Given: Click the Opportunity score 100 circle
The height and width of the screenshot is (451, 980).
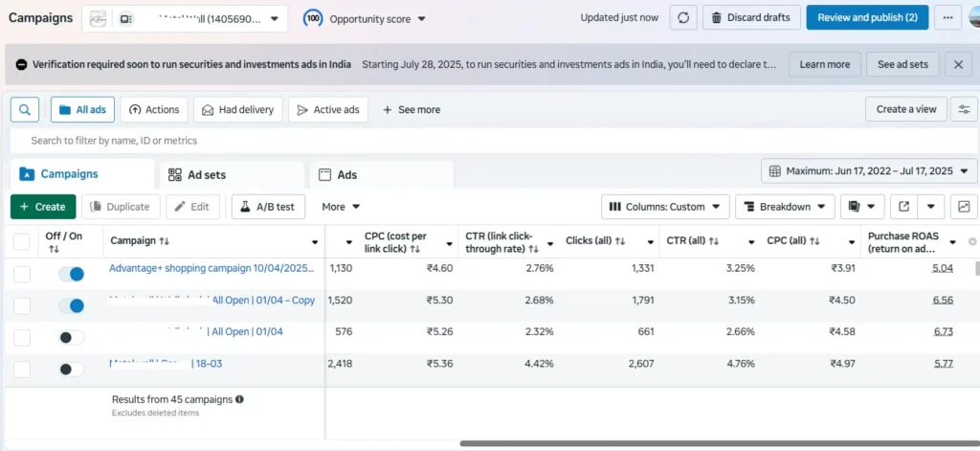Looking at the screenshot, I should (x=313, y=18).
